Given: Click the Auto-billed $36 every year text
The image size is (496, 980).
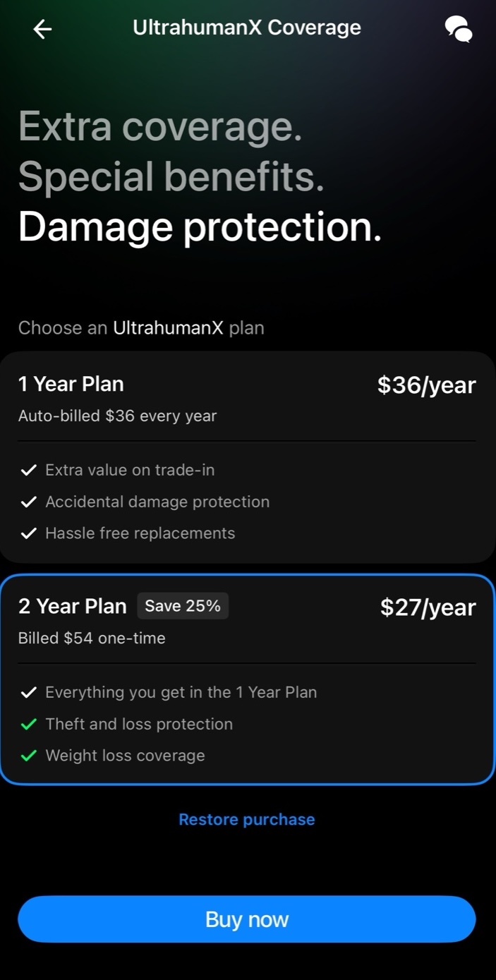Looking at the screenshot, I should click(117, 416).
